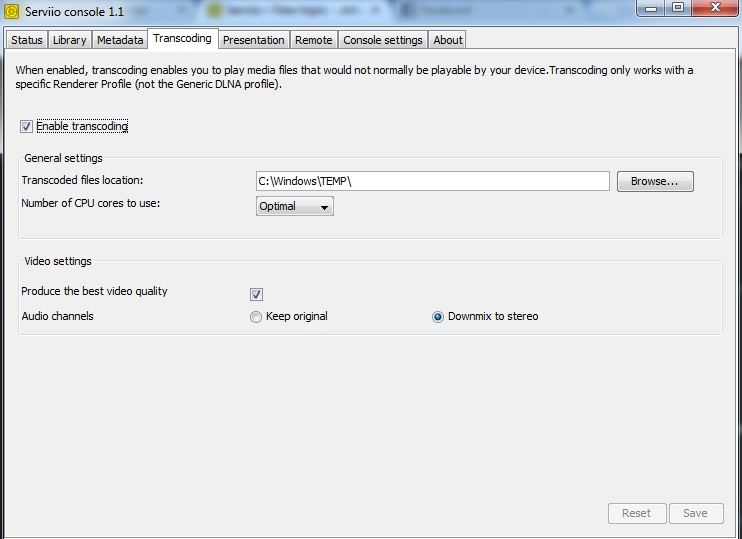The width and height of the screenshot is (742, 539).
Task: Click the Reset button
Action: [x=636, y=513]
